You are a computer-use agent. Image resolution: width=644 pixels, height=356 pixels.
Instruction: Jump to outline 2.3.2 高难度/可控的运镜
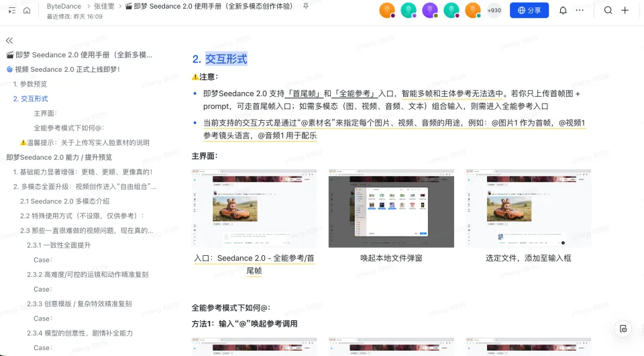pyautogui.click(x=87, y=275)
